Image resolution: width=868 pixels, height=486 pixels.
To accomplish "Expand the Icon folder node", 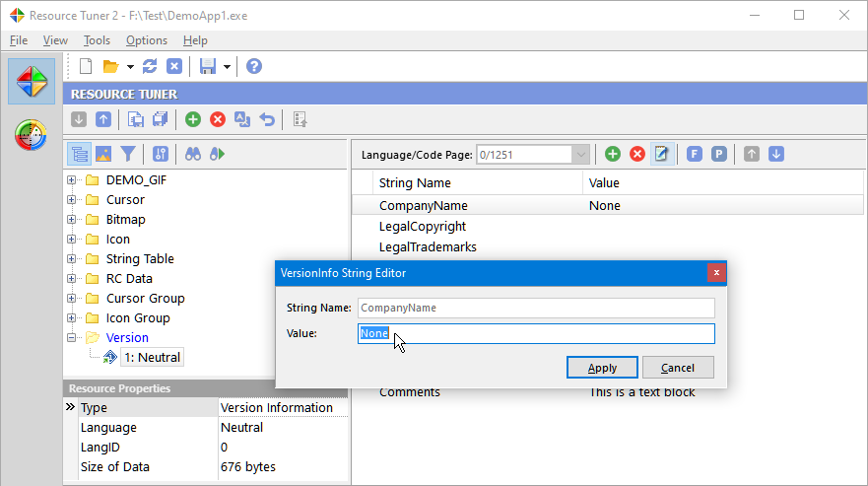I will [71, 240].
